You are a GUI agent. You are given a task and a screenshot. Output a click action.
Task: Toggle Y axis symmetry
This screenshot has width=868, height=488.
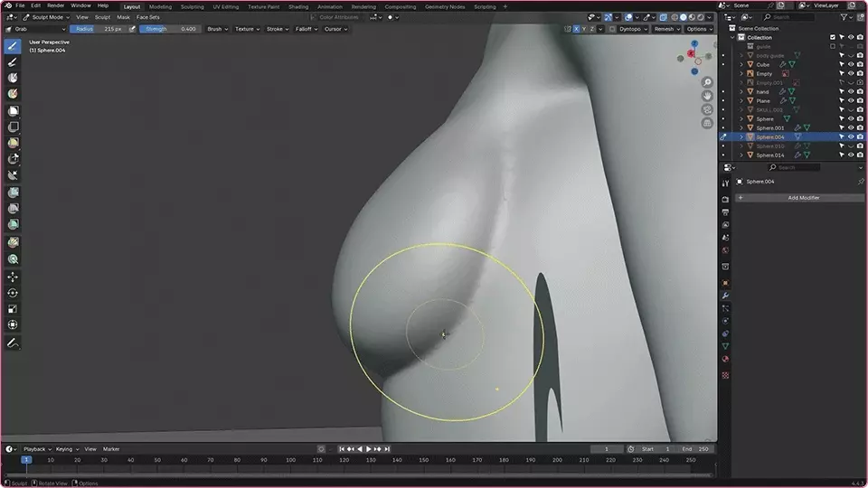(584, 29)
